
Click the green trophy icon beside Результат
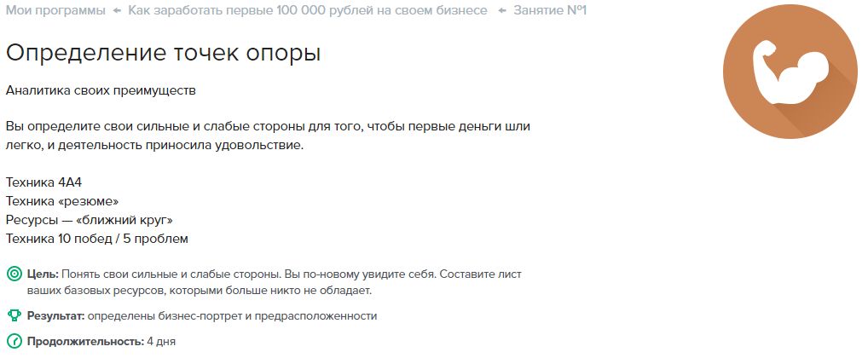pos(14,316)
